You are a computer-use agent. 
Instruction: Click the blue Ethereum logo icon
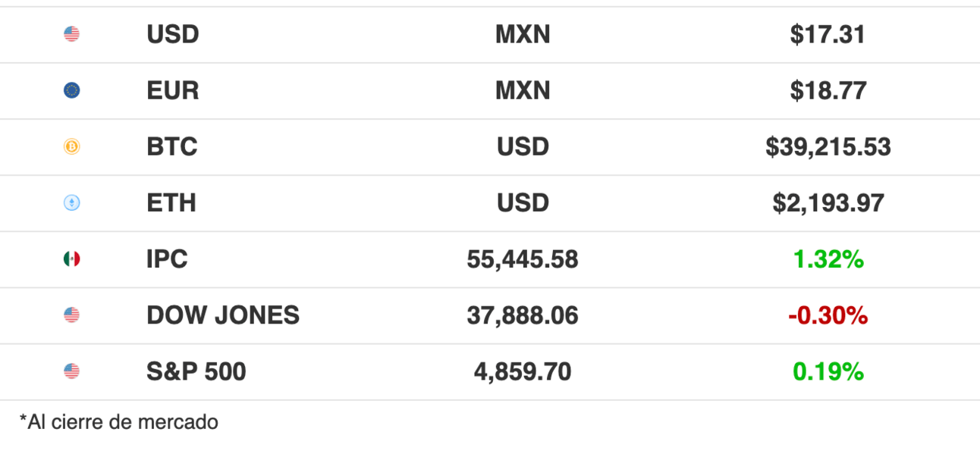tap(71, 203)
